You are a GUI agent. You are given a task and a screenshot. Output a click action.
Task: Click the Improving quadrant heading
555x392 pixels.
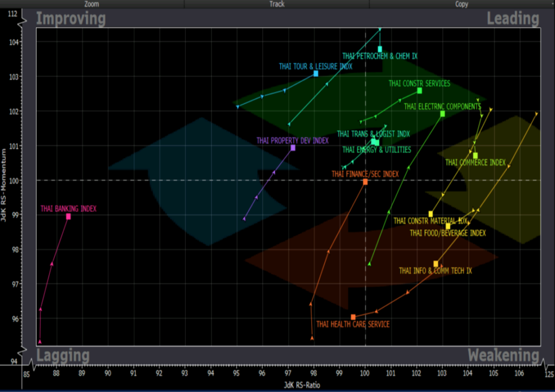(x=71, y=19)
